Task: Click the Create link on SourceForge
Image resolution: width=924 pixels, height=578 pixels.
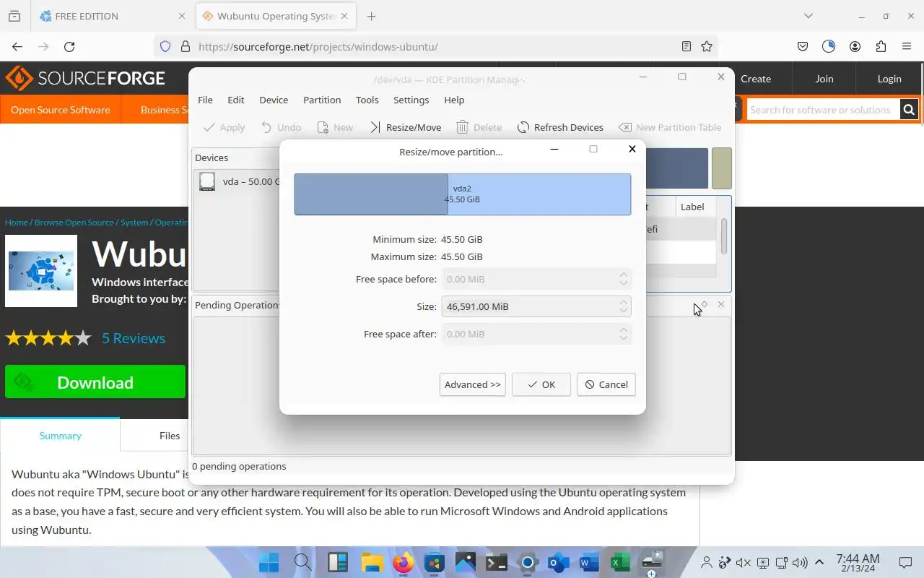Action: [x=756, y=79]
